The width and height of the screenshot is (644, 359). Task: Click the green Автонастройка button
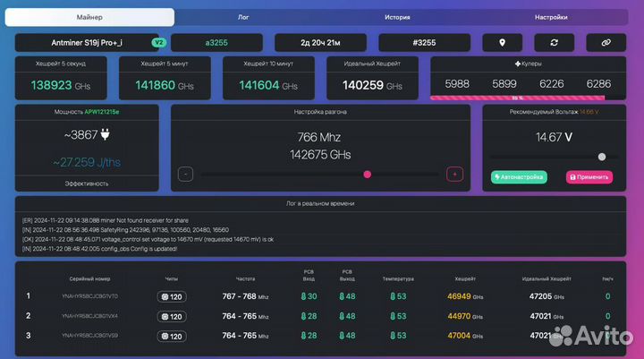[x=519, y=176]
